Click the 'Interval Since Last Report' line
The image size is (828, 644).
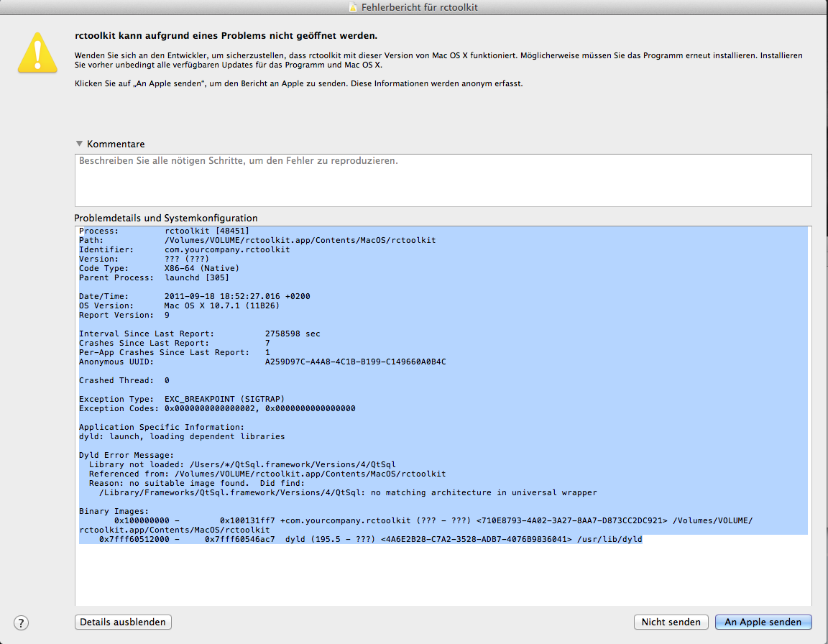coord(200,333)
